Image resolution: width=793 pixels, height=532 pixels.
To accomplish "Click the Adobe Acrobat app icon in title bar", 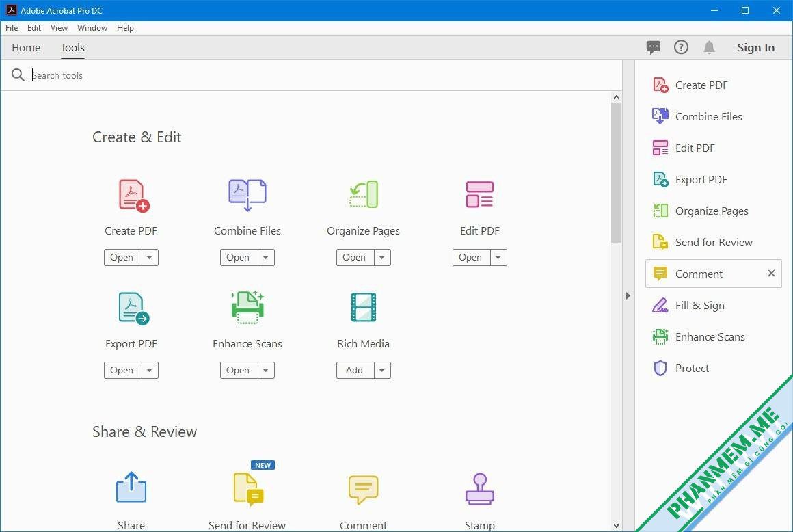I will tap(11, 10).
